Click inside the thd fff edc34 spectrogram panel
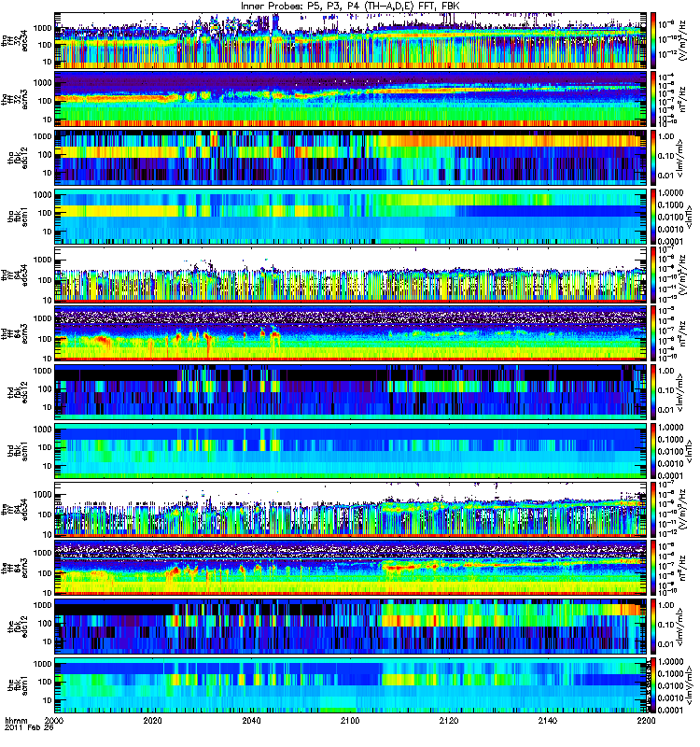 351,275
